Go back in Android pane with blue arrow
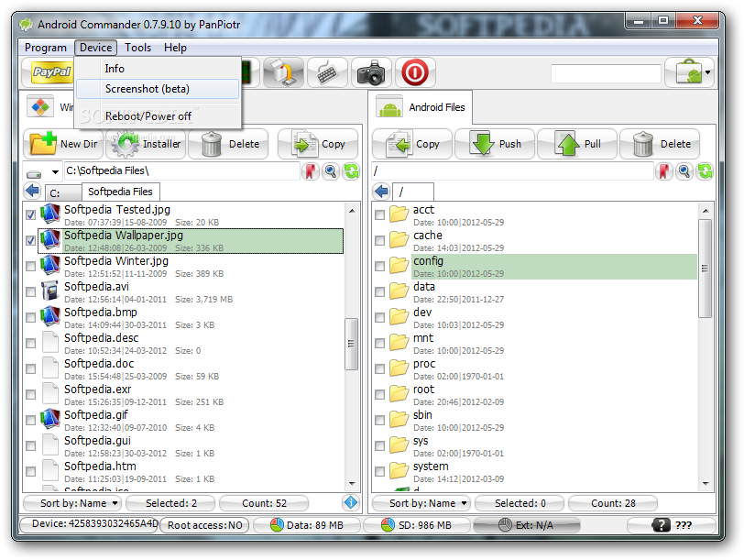Screen dimensions: 744x560 pyautogui.click(x=381, y=192)
